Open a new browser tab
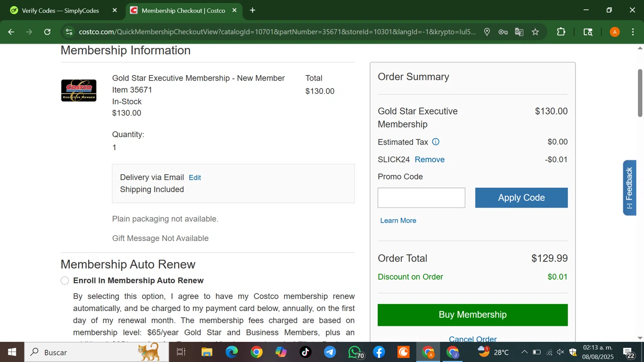This screenshot has width=644, height=362. (252, 10)
